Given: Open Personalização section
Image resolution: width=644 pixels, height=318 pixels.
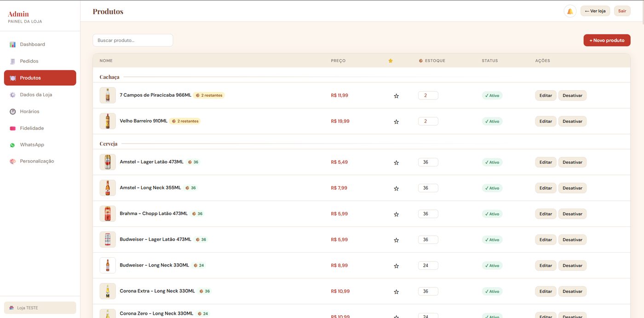Looking at the screenshot, I should pyautogui.click(x=40, y=162).
